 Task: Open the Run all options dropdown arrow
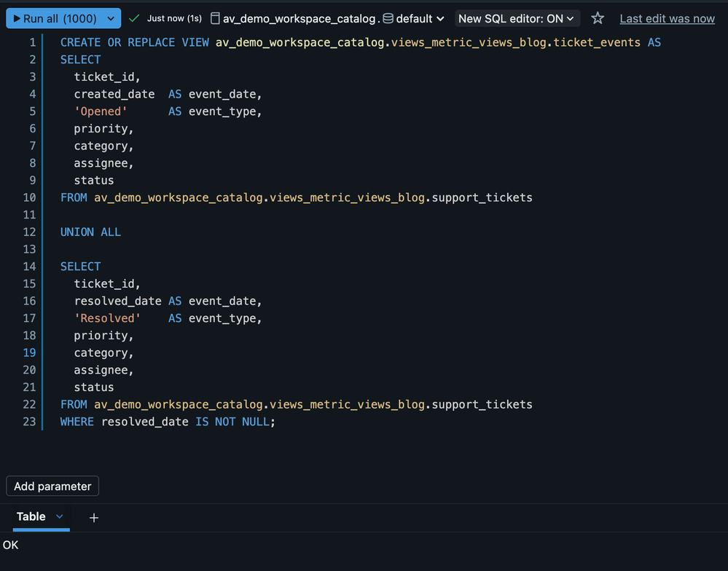click(x=111, y=18)
